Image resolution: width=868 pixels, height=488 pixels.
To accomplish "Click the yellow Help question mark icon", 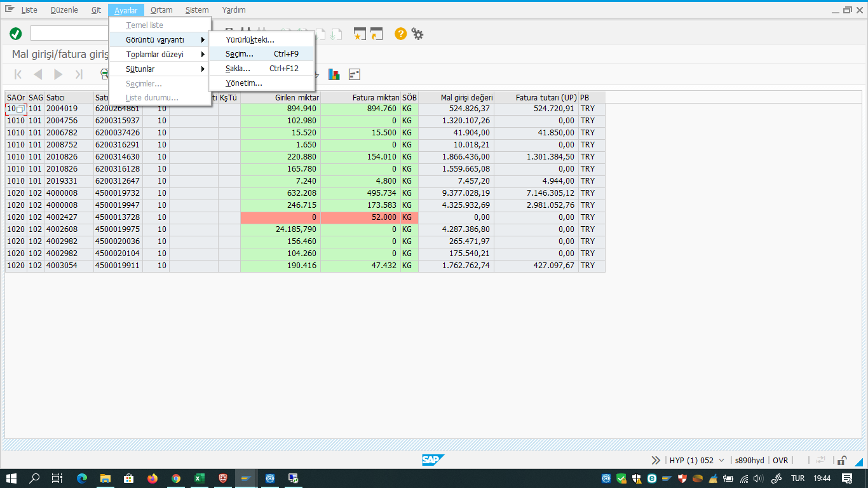I will tap(400, 34).
